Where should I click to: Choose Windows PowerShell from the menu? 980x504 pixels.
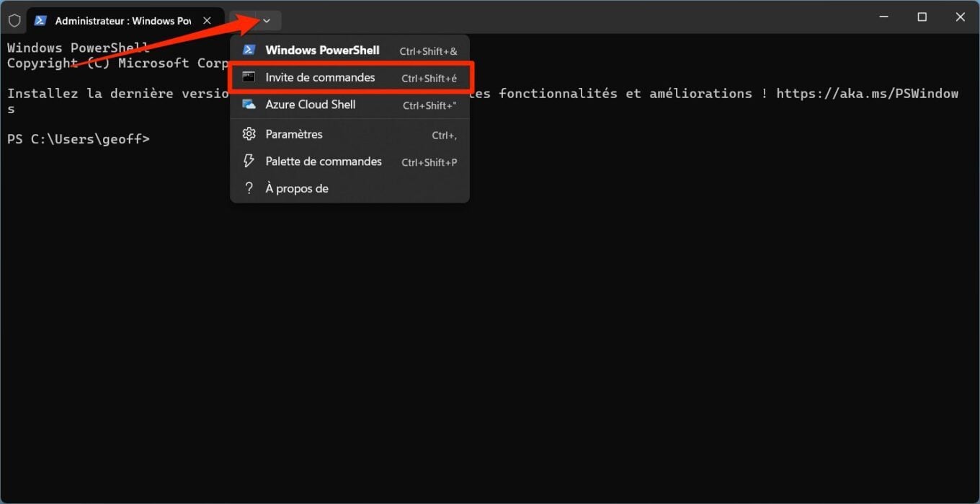[x=349, y=50]
